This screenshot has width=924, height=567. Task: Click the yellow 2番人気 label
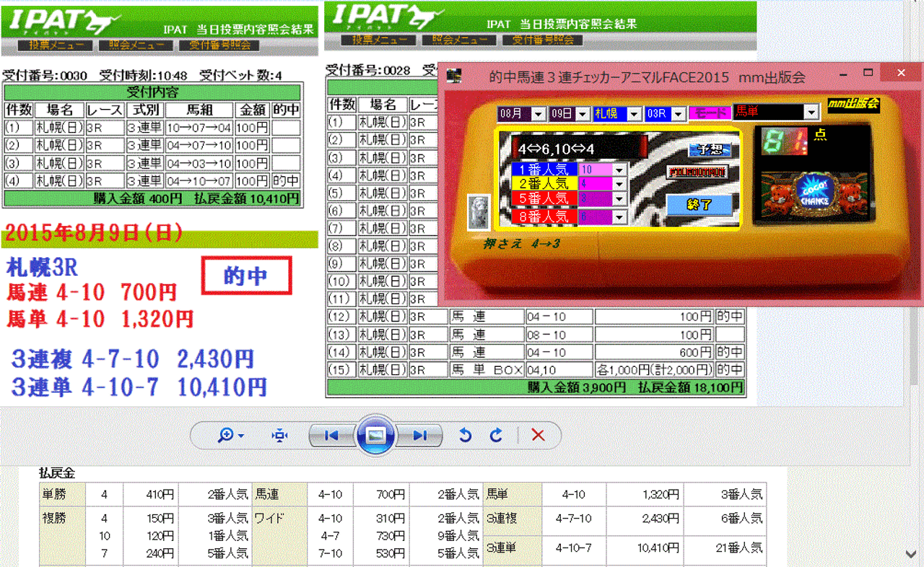click(x=544, y=184)
